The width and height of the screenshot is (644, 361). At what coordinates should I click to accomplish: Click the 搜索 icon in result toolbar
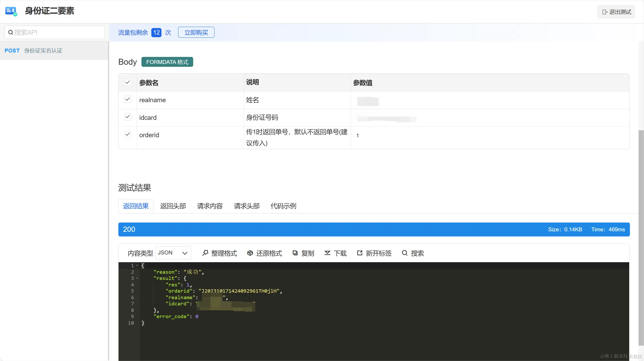tap(405, 253)
